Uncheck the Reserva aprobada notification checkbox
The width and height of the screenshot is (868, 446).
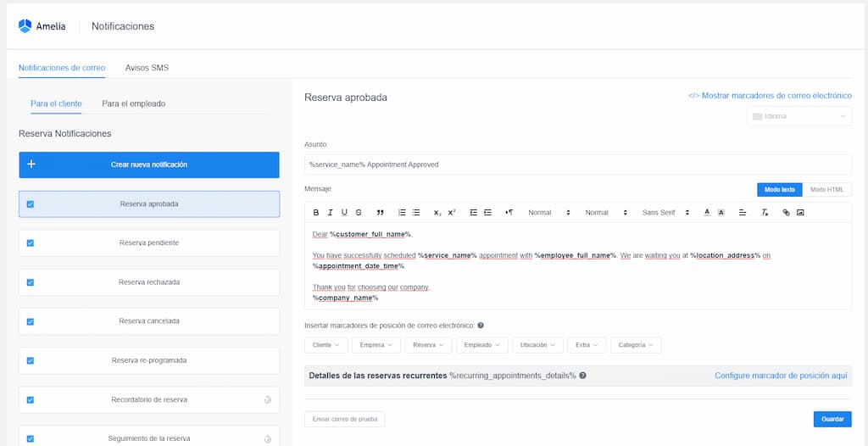[x=31, y=203]
